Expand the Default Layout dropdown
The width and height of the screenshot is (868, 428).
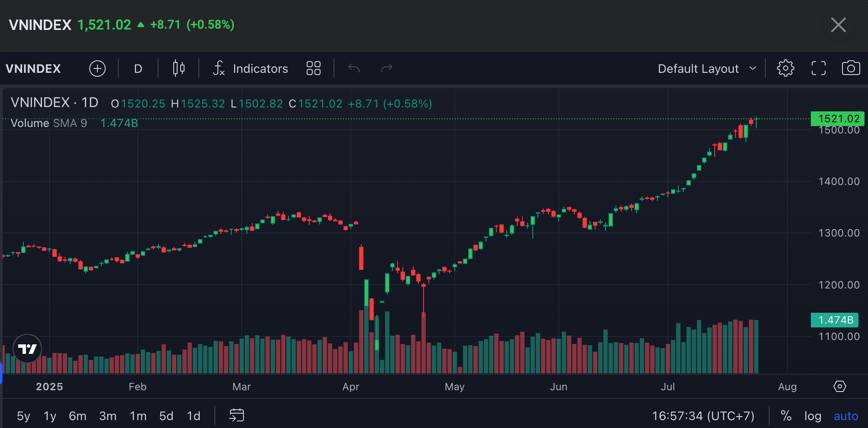(707, 69)
